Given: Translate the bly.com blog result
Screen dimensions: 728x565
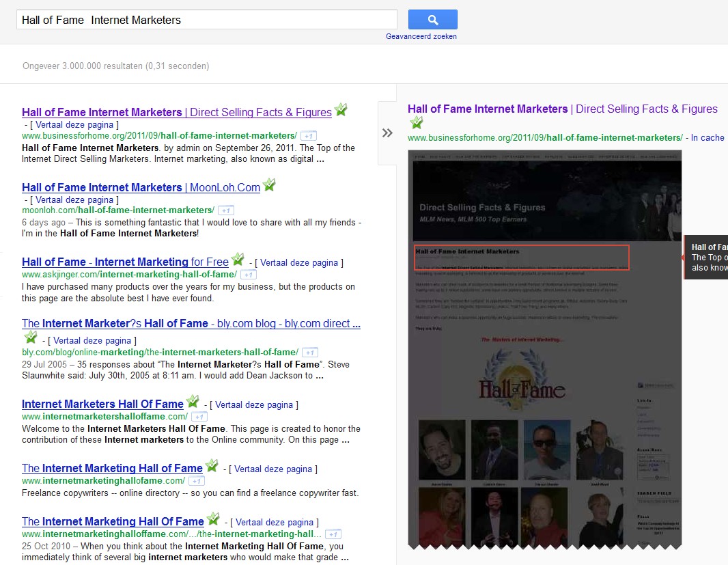Looking at the screenshot, I should pos(92,341).
